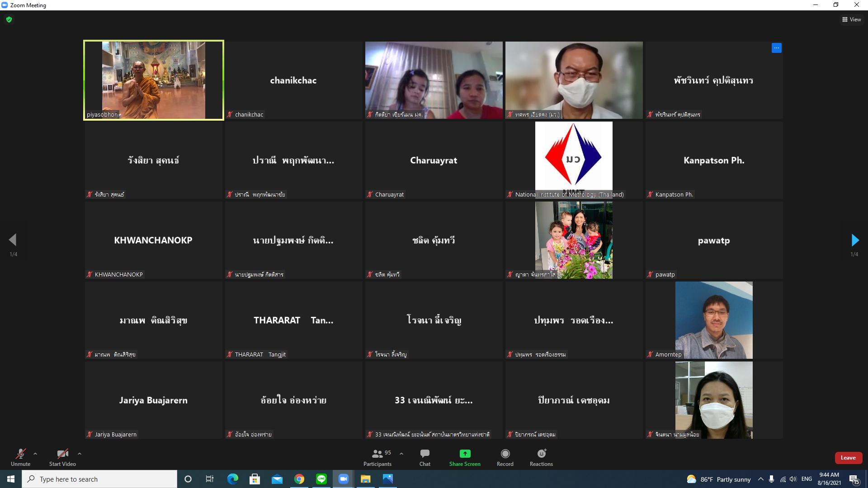868x488 pixels.
Task: Open the more options button on พัชรินทร์ tile
Action: [x=776, y=48]
